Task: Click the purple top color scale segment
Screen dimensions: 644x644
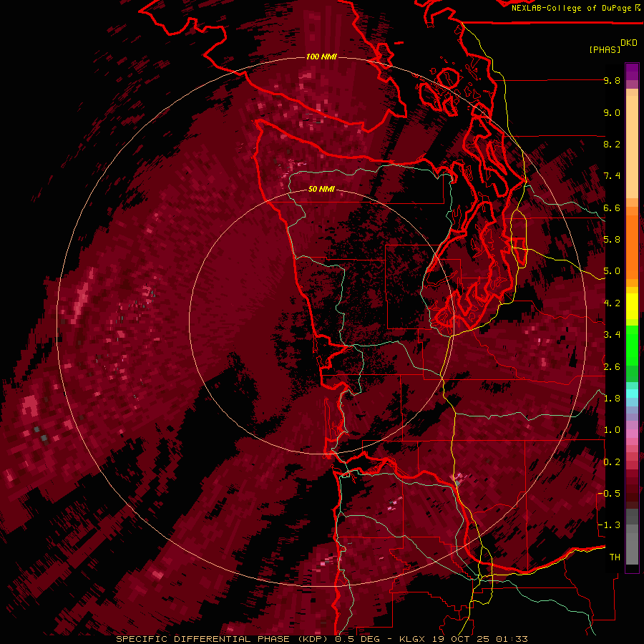Action: (x=632, y=72)
